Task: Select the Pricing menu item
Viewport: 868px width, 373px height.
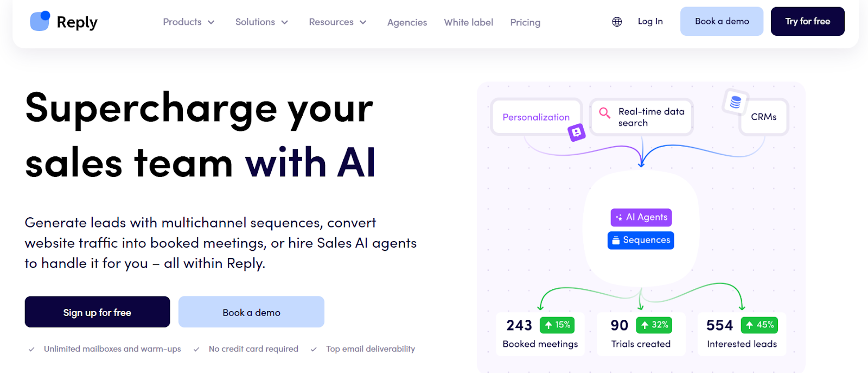Action: click(x=524, y=22)
